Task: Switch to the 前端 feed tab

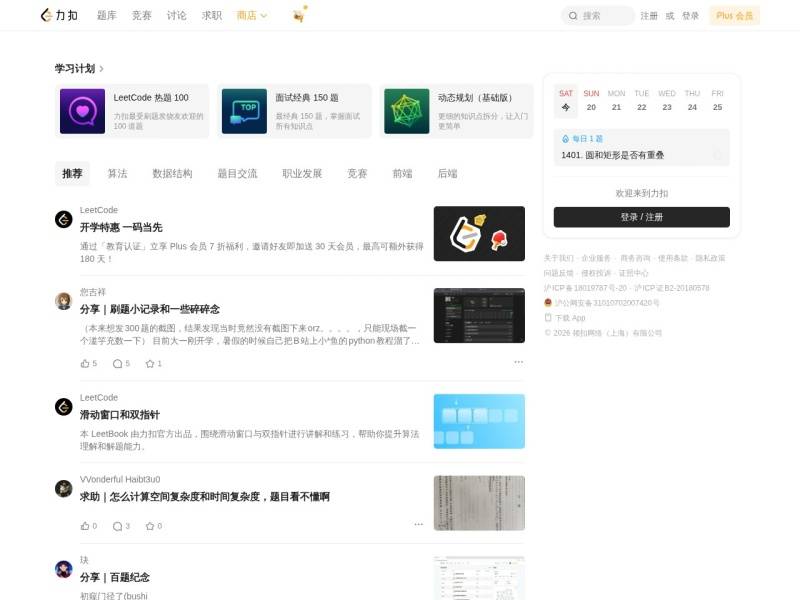Action: tap(402, 173)
